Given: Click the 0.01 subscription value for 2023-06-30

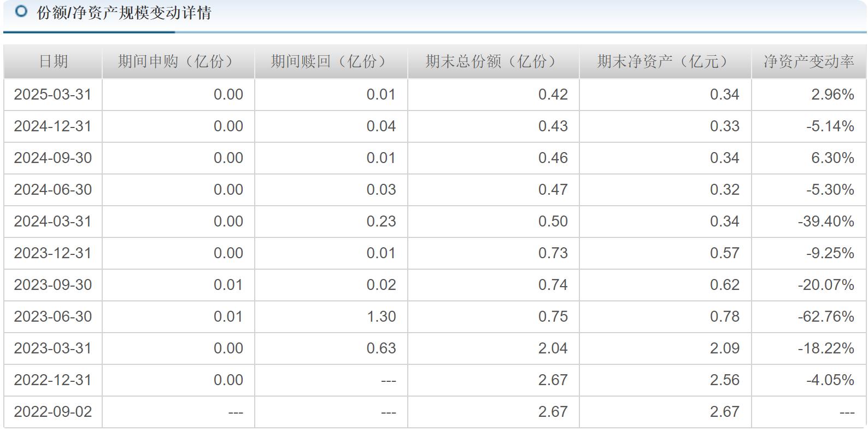Looking at the screenshot, I should tap(228, 317).
